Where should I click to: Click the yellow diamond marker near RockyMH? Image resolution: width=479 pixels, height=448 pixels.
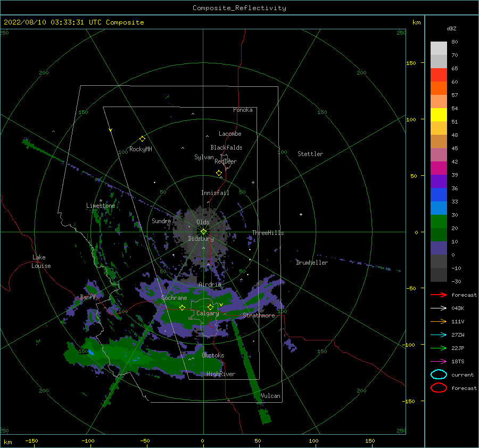142,139
